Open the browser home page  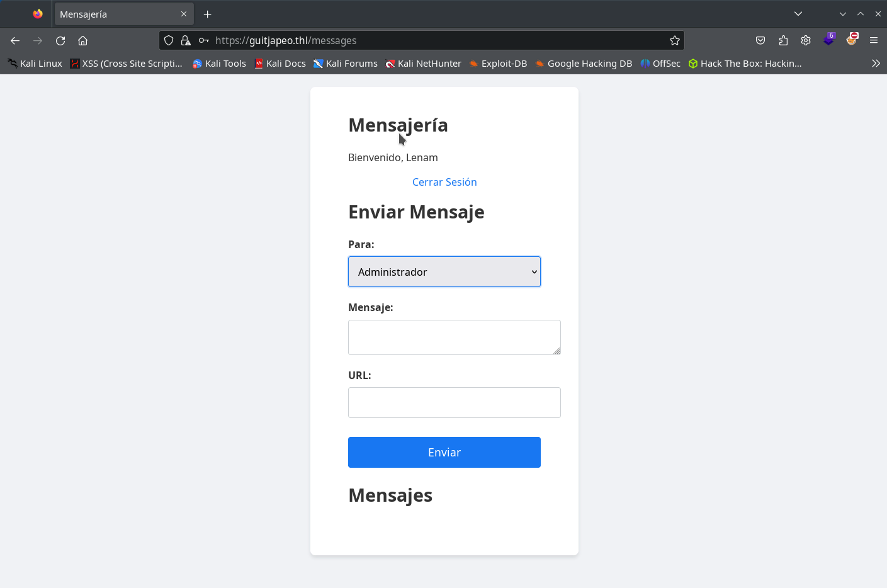tap(82, 40)
